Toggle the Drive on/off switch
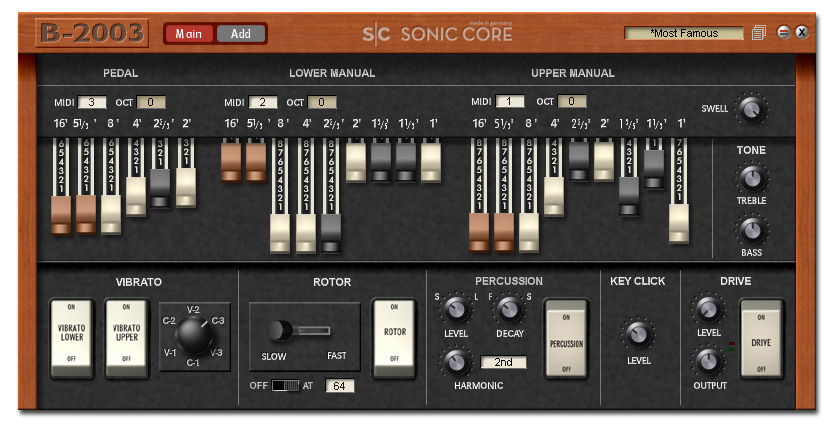The width and height of the screenshot is (830, 427). 761,339
